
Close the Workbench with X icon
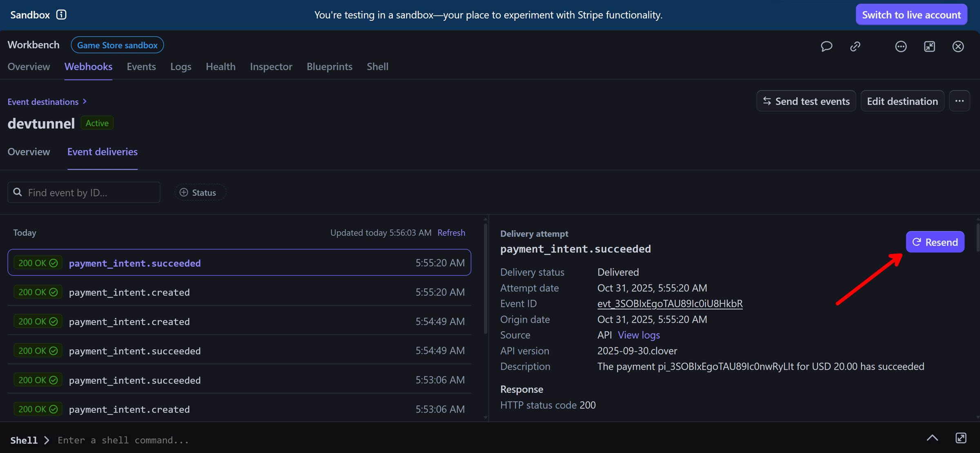(958, 46)
